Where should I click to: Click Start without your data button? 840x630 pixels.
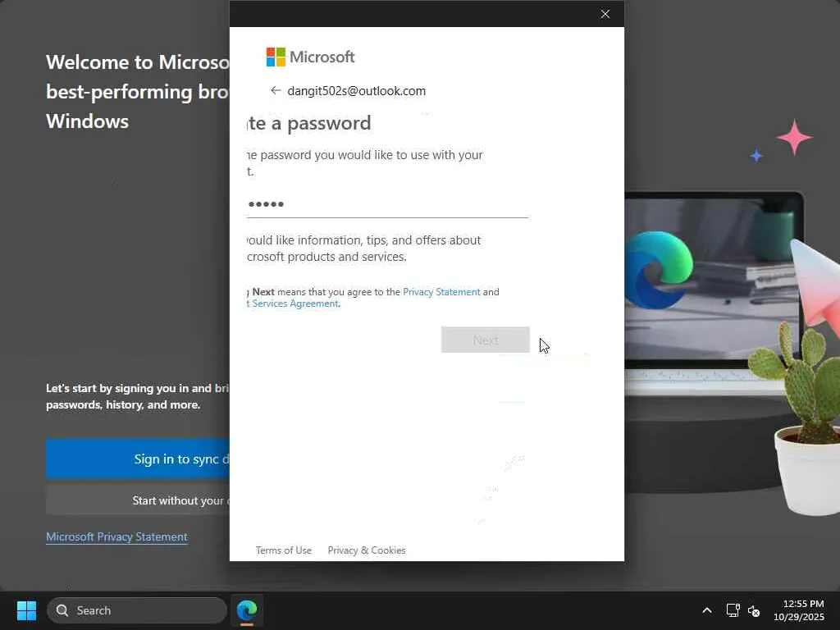click(138, 500)
